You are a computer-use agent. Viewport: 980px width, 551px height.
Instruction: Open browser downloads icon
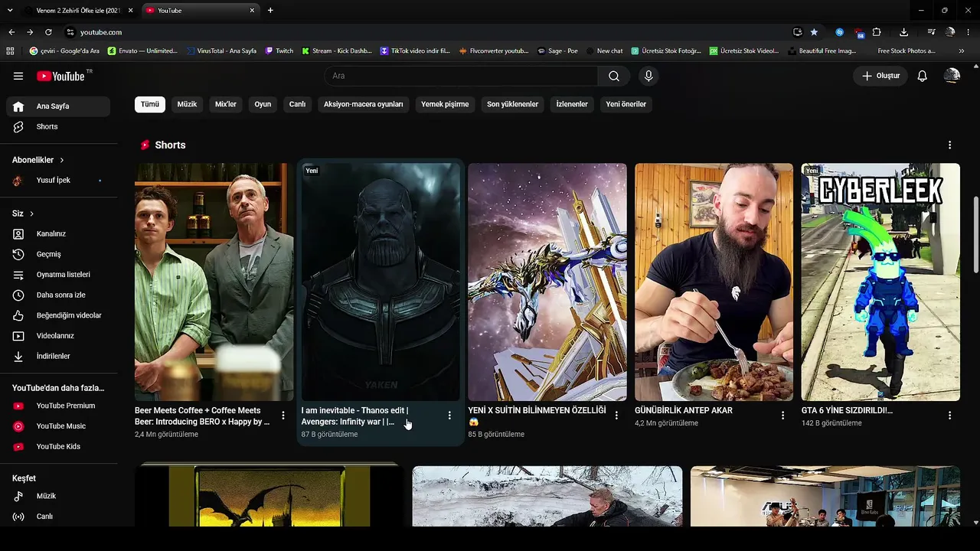(903, 32)
